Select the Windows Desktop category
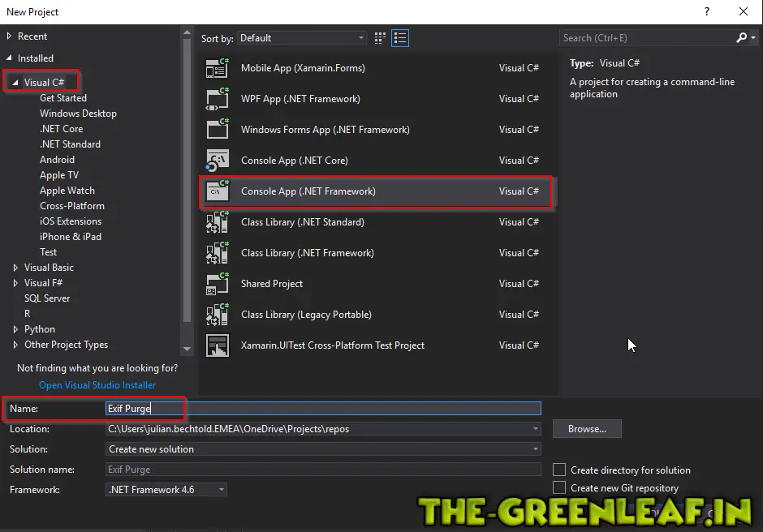The height and width of the screenshot is (532, 763). [78, 114]
